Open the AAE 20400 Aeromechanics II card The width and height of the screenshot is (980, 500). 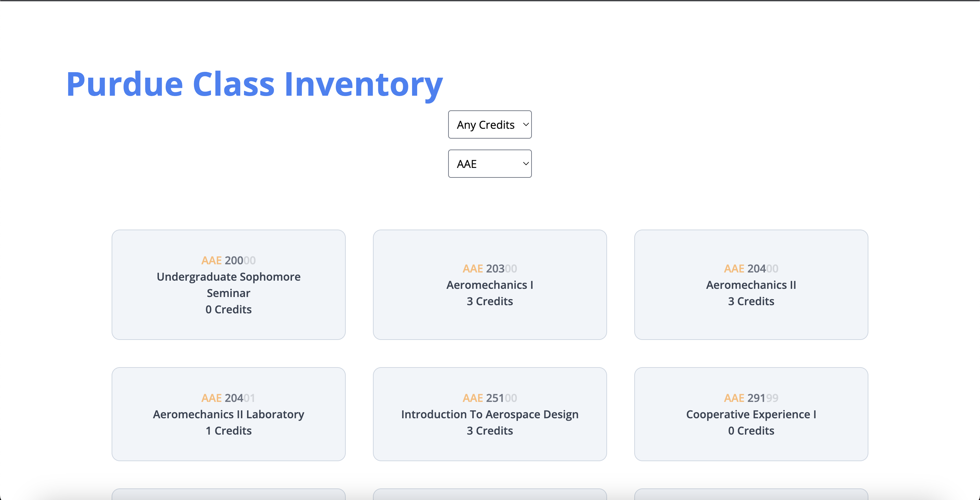point(751,285)
